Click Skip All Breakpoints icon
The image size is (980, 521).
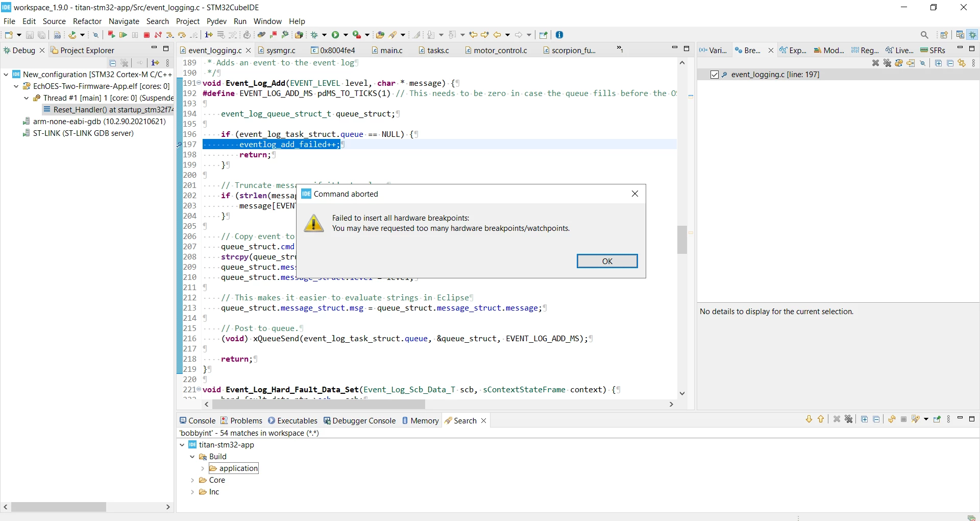(923, 63)
